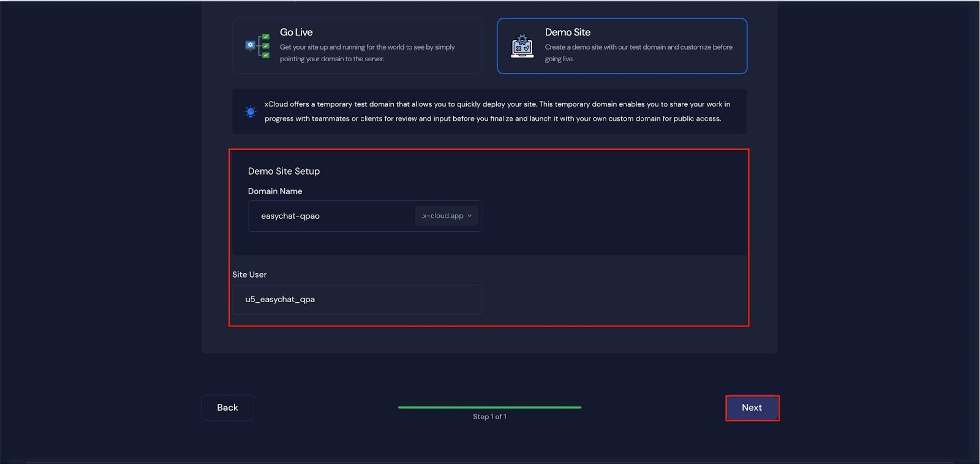Select the Demo Site option card title
The height and width of the screenshot is (464, 980).
coord(567,32)
